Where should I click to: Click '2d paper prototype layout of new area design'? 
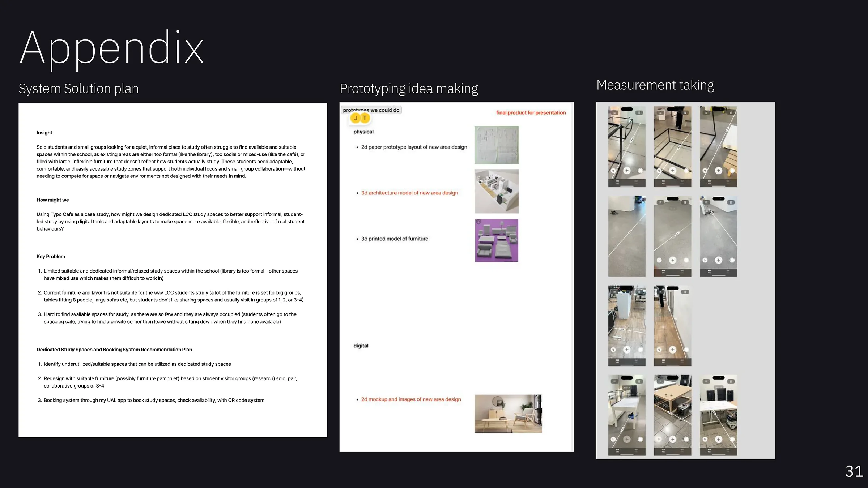click(x=414, y=147)
